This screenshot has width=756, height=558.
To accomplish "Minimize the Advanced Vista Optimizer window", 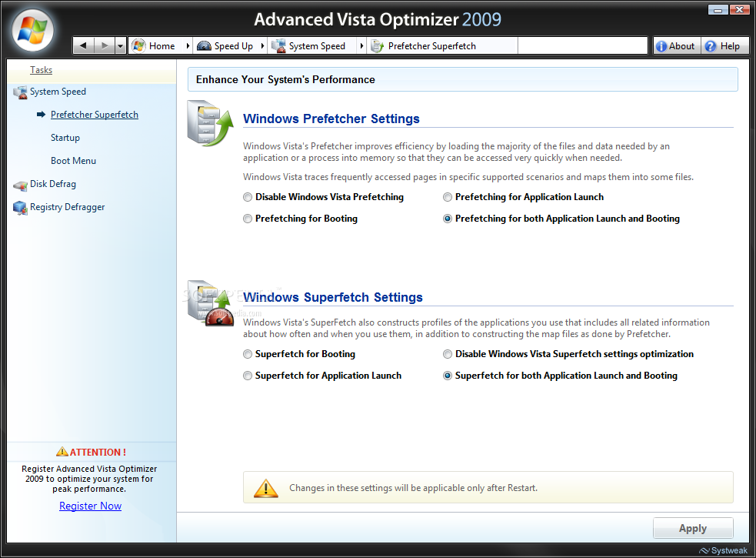I will click(x=718, y=10).
